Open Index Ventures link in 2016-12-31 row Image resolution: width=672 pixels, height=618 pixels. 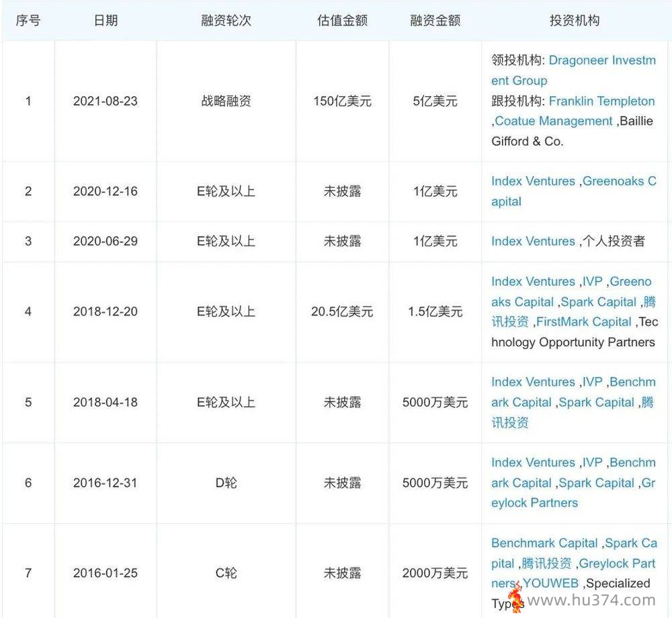533,462
